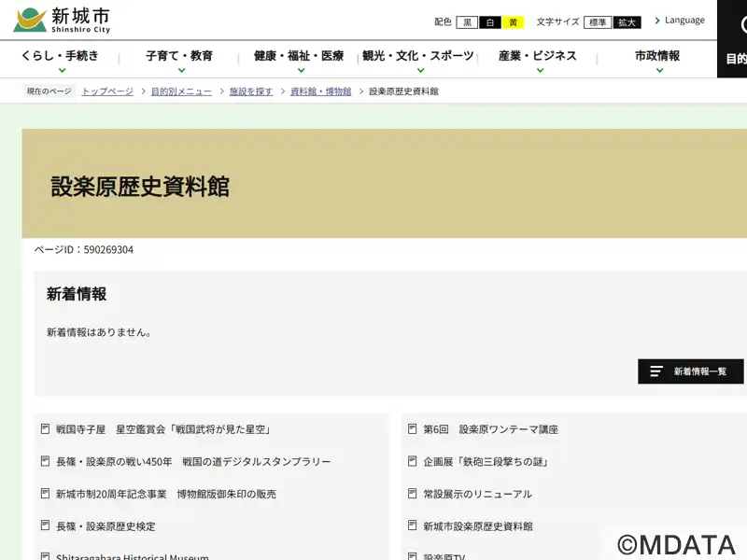Click the list icon on 新着情報一覧 button
747x560 pixels.
[x=656, y=371]
